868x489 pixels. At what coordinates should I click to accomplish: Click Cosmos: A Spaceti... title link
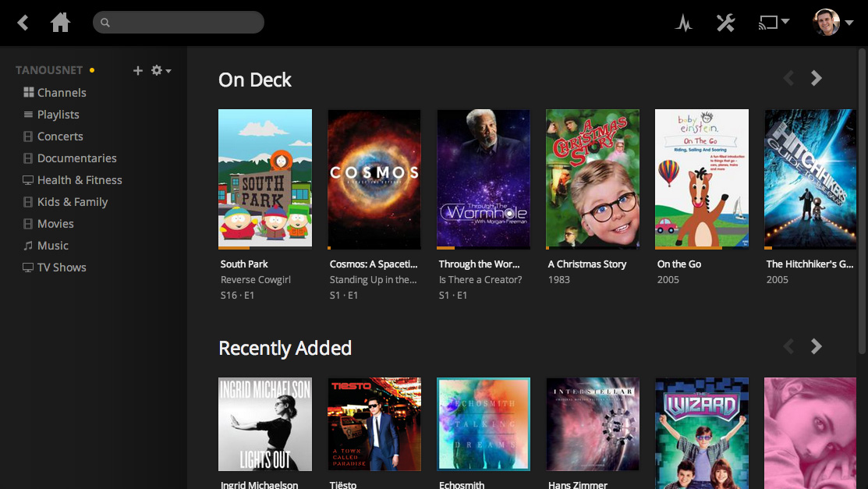pos(374,264)
